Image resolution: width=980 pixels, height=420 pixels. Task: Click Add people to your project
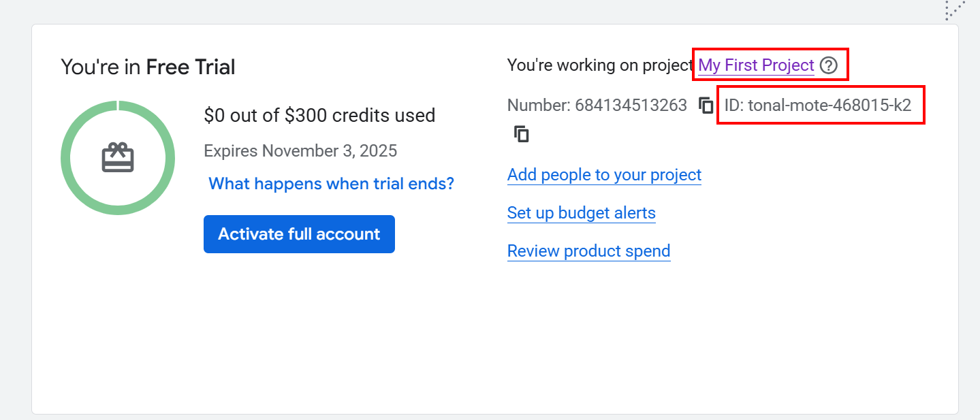pos(603,174)
